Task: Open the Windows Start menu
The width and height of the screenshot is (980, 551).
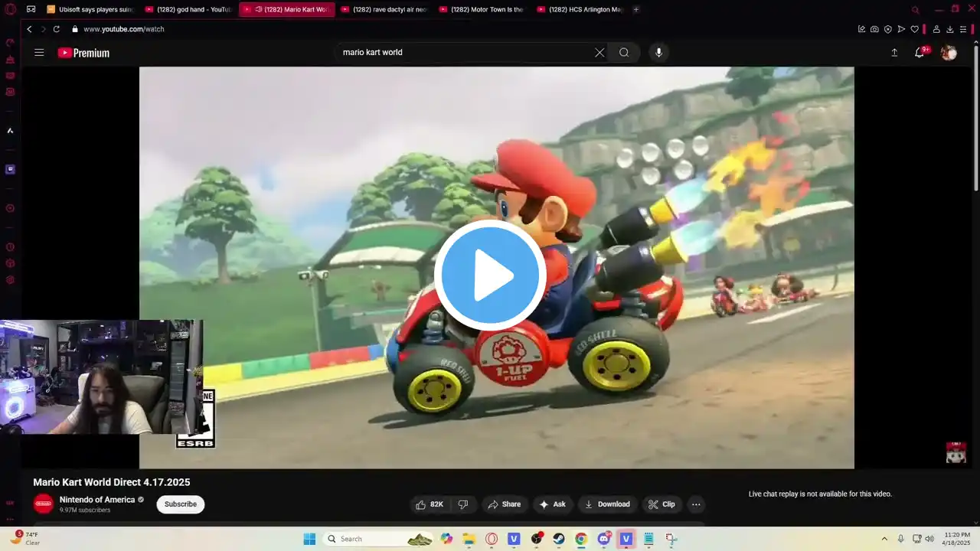Action: (x=309, y=539)
